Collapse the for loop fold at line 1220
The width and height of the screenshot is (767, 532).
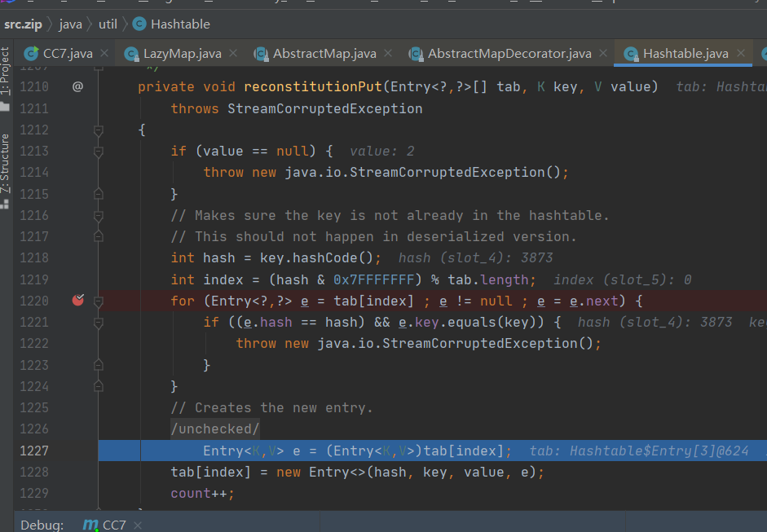[x=99, y=301]
